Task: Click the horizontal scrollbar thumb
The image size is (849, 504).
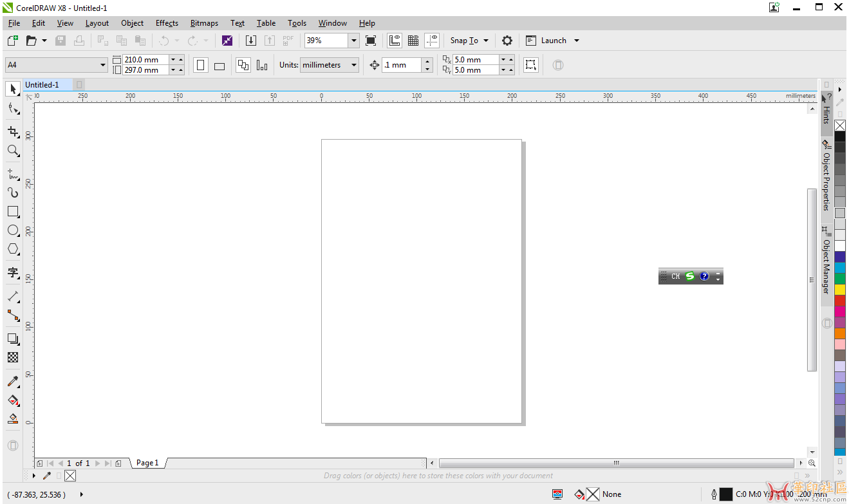Action: coord(616,463)
